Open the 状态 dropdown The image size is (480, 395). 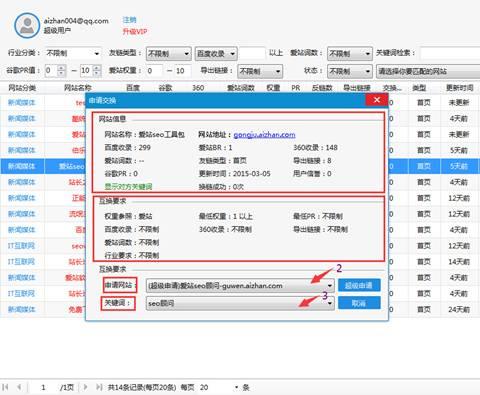coord(350,71)
